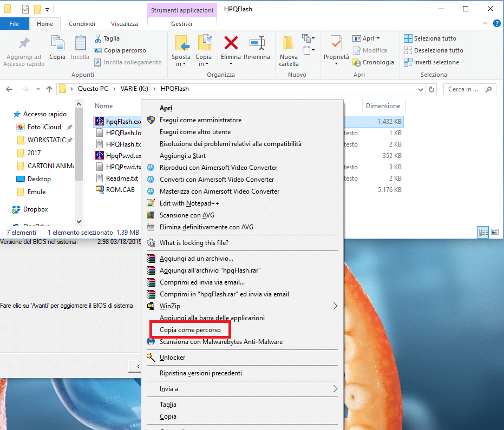
Task: Click Aggiungi ad Accesso rapido pin icon
Action: pos(24,43)
